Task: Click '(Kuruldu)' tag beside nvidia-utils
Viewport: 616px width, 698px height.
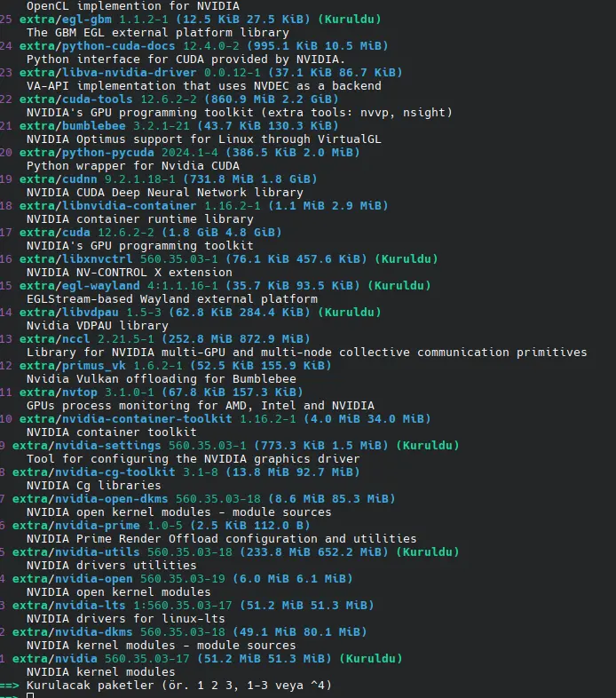Action: [428, 553]
